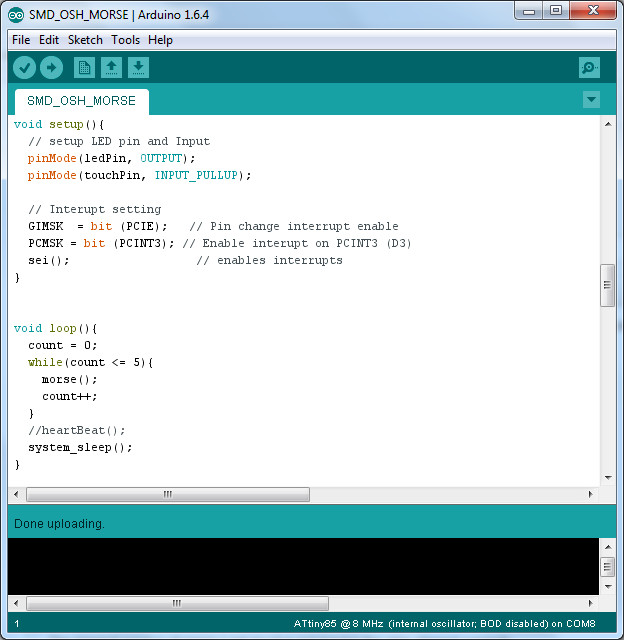Click the 'count = 0;' line
624x640 pixels.
click(62, 346)
